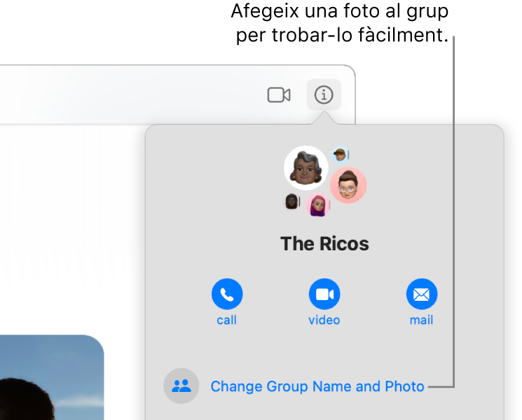This screenshot has width=522, height=420.
Task: Click the 'mail' label under the envelope
Action: point(422,320)
